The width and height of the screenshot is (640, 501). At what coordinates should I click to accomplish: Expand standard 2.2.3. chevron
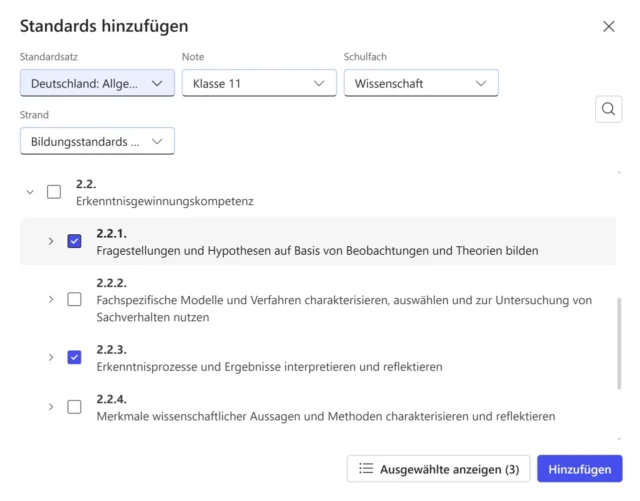(x=51, y=357)
